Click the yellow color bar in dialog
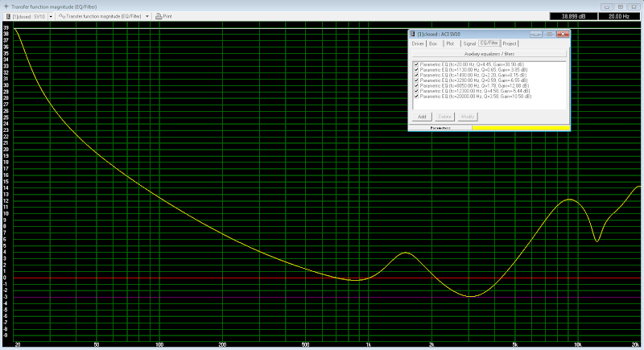The image size is (644, 350). click(x=519, y=127)
